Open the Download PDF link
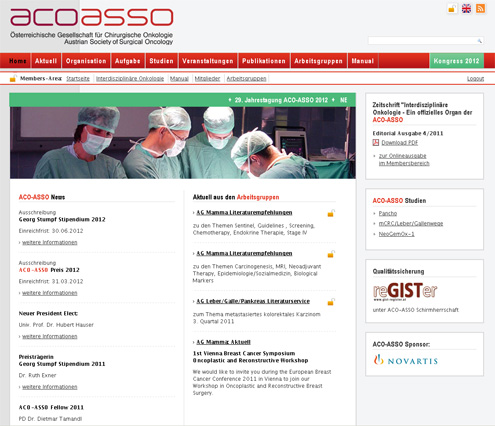Screen dimensions: 495x426 coord(400,143)
